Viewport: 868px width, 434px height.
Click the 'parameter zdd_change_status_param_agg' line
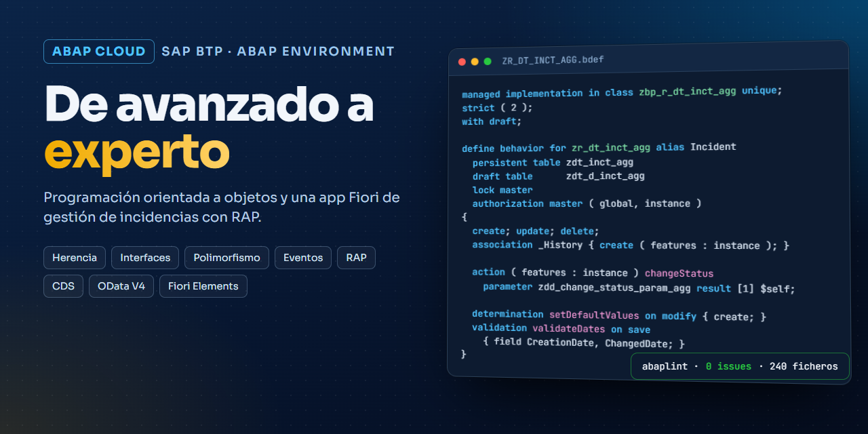[639, 288]
